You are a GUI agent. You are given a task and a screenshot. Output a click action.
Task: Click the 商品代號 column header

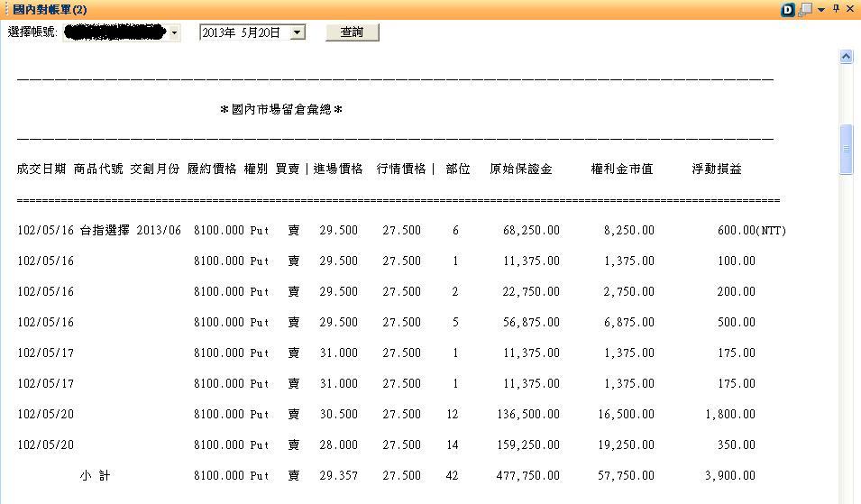point(98,170)
